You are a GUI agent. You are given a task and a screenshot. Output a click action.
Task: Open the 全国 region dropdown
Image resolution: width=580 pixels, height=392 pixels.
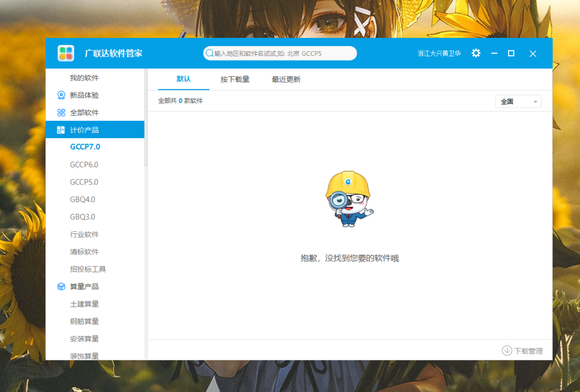tap(518, 101)
